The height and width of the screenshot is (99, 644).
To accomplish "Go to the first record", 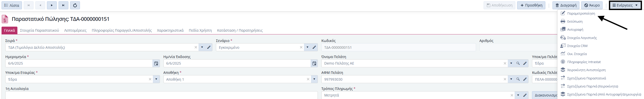I will tap(29, 5).
